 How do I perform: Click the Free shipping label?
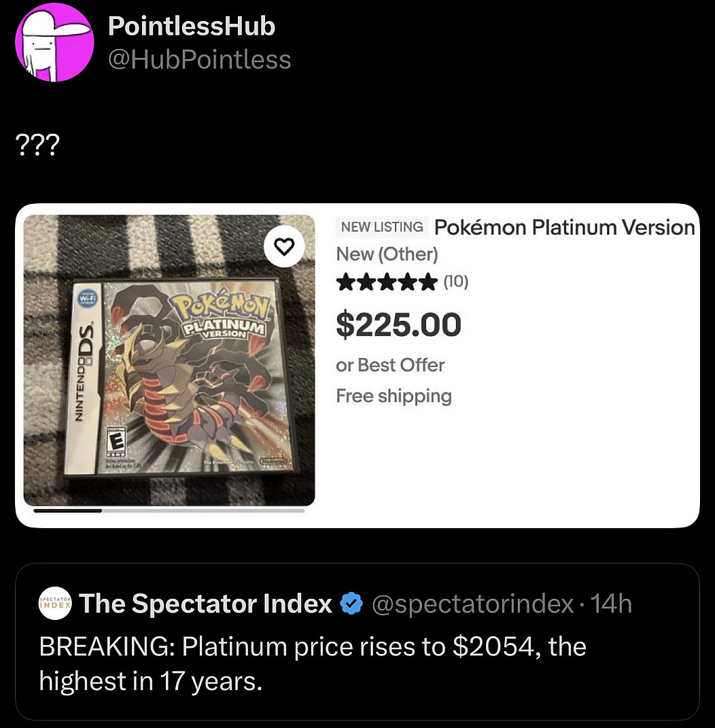(x=394, y=396)
